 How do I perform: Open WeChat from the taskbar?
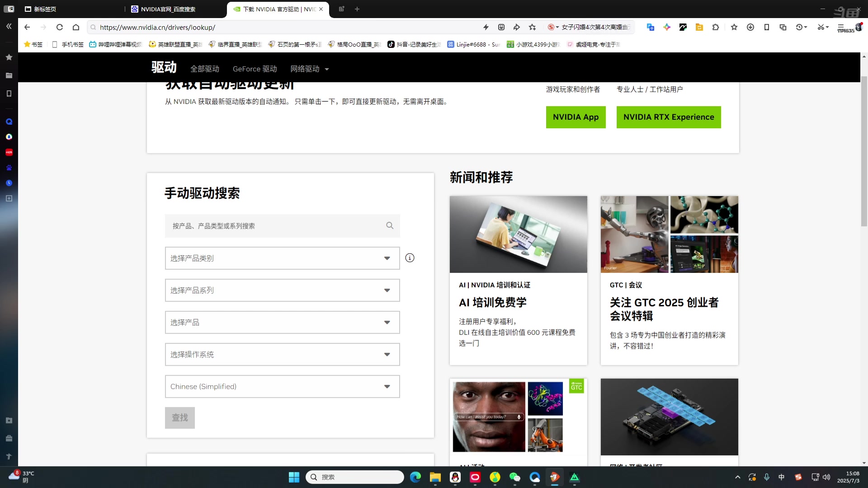pos(515,477)
